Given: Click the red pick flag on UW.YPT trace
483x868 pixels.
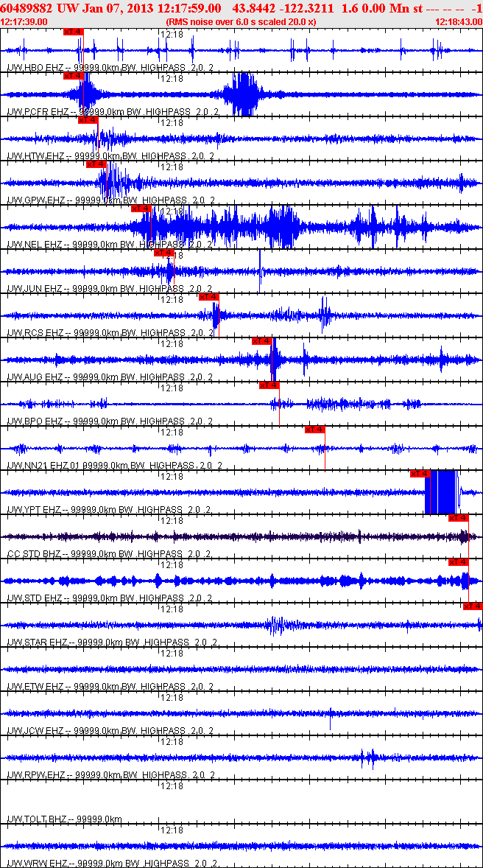Looking at the screenshot, I should pos(420,474).
